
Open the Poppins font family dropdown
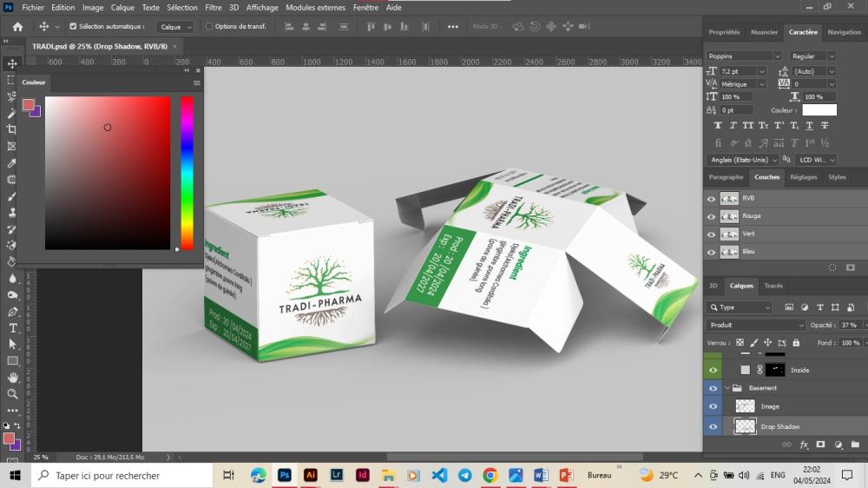(744, 56)
